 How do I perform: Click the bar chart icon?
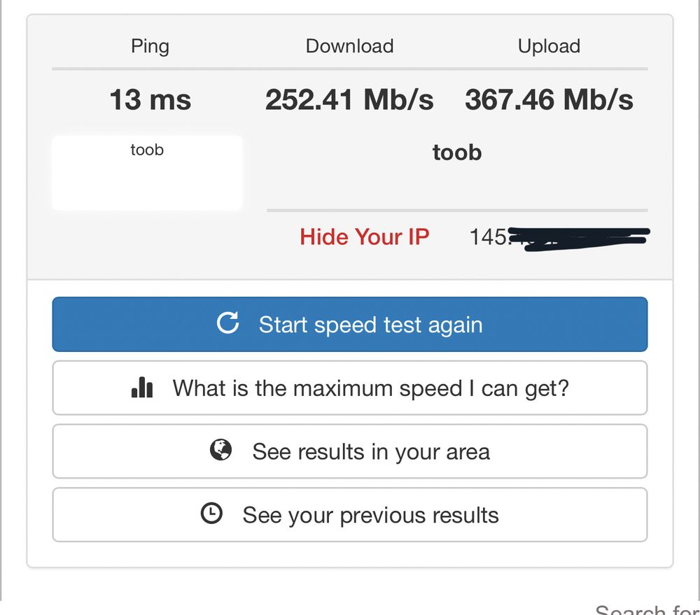142,388
